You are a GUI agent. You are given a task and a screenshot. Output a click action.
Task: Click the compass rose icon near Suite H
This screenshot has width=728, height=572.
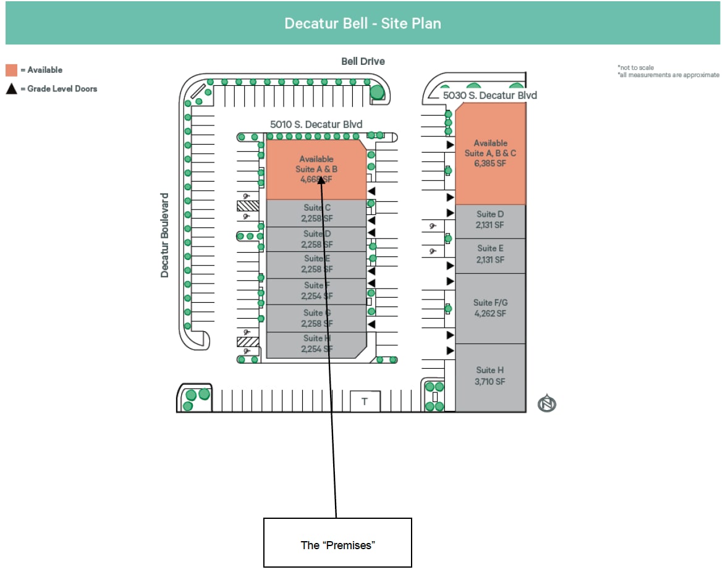pyautogui.click(x=546, y=403)
